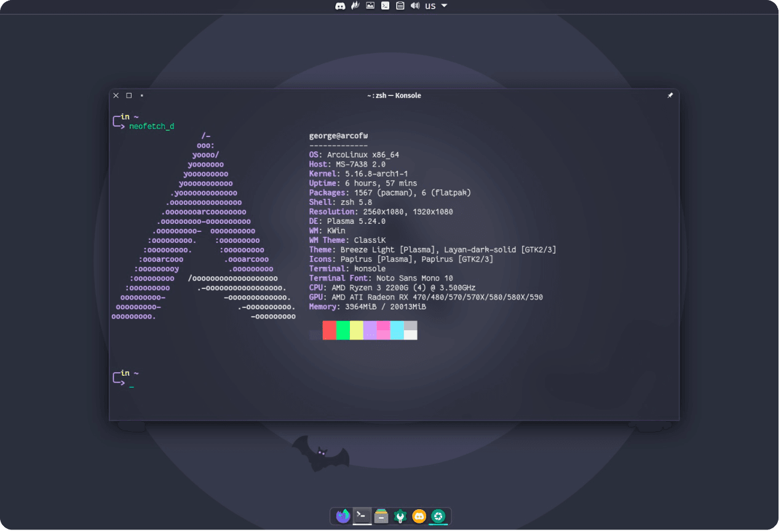Image resolution: width=781 pixels, height=532 pixels.
Task: Toggle the small dot indicator beside the window buttons
Action: tap(141, 95)
